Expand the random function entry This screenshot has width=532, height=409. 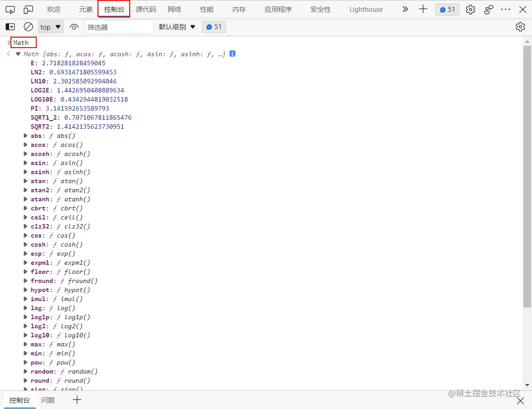point(25,371)
